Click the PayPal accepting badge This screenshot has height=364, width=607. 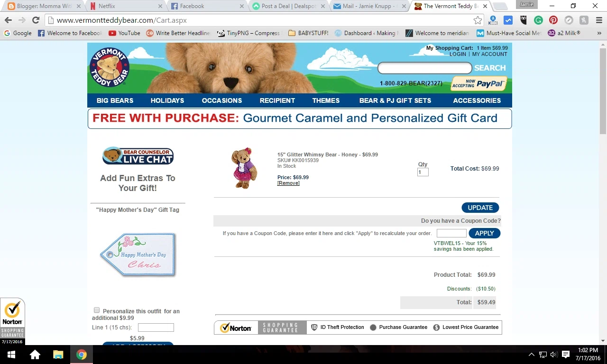478,83
